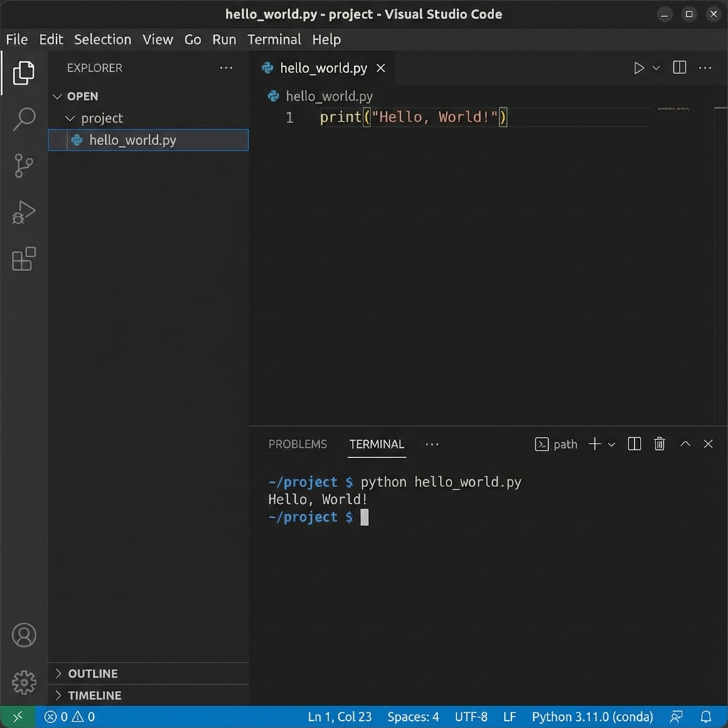
Task: Open notifications bell icon
Action: 706,717
